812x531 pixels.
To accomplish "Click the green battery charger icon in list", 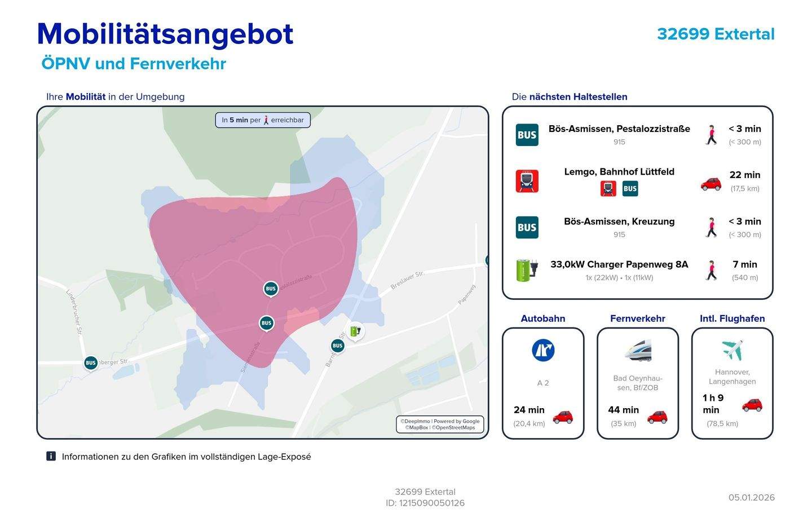I will [x=527, y=270].
